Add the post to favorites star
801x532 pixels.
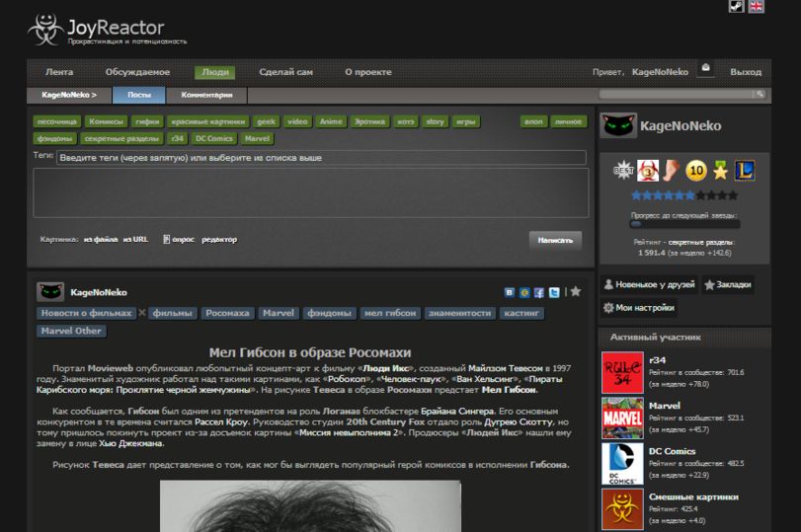coord(576,291)
